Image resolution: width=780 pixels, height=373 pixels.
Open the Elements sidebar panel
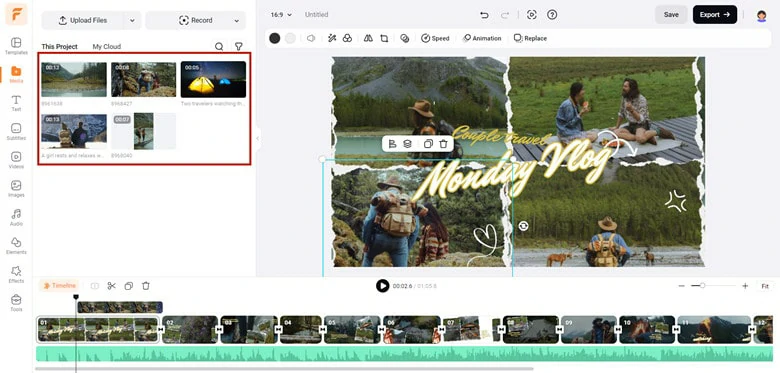pyautogui.click(x=16, y=246)
